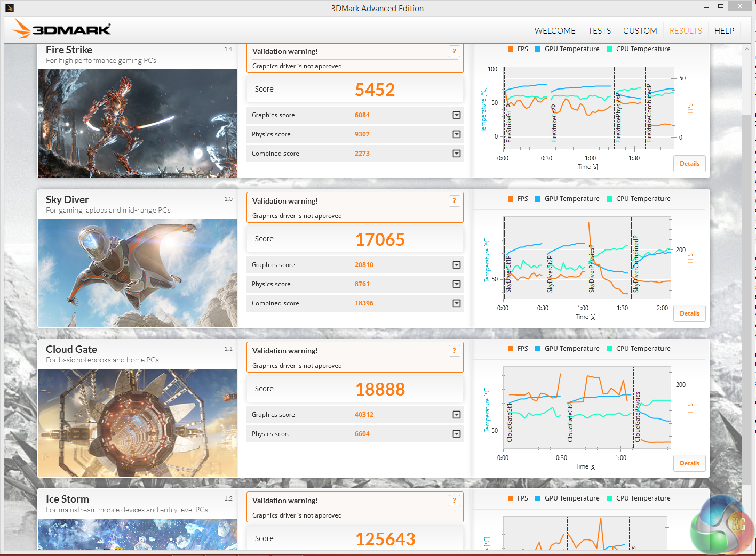
Task: Expand the Sky Diver Combined score details
Action: [x=457, y=303]
